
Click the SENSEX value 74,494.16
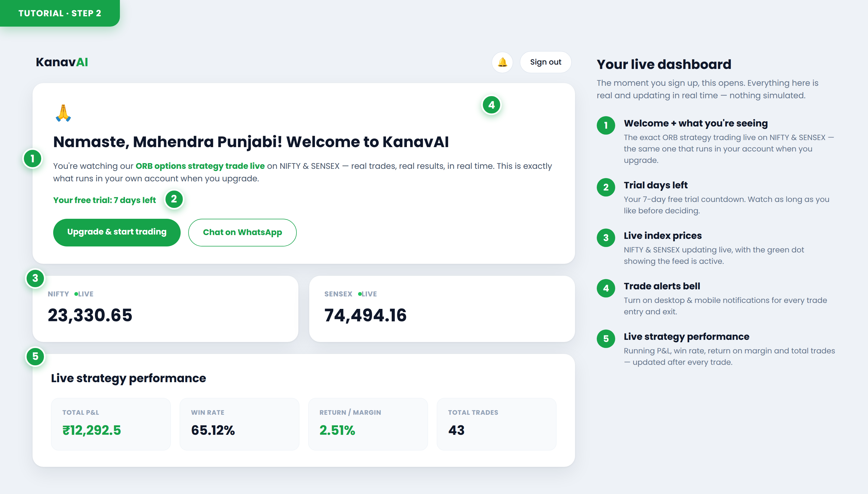click(x=366, y=315)
